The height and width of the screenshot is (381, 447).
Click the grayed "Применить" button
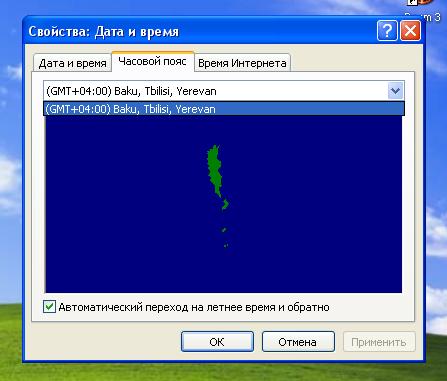pos(379,342)
